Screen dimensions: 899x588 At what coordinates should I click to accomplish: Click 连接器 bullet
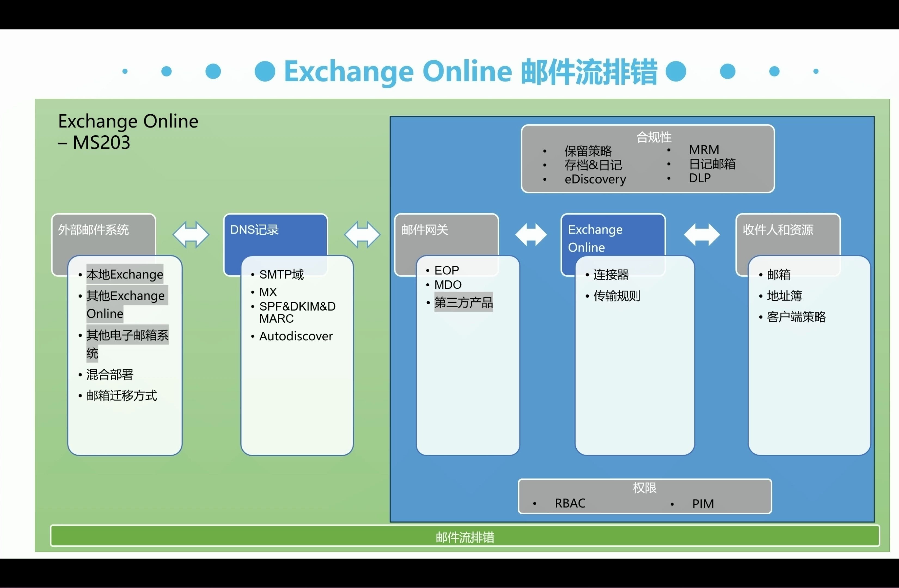pos(611,275)
